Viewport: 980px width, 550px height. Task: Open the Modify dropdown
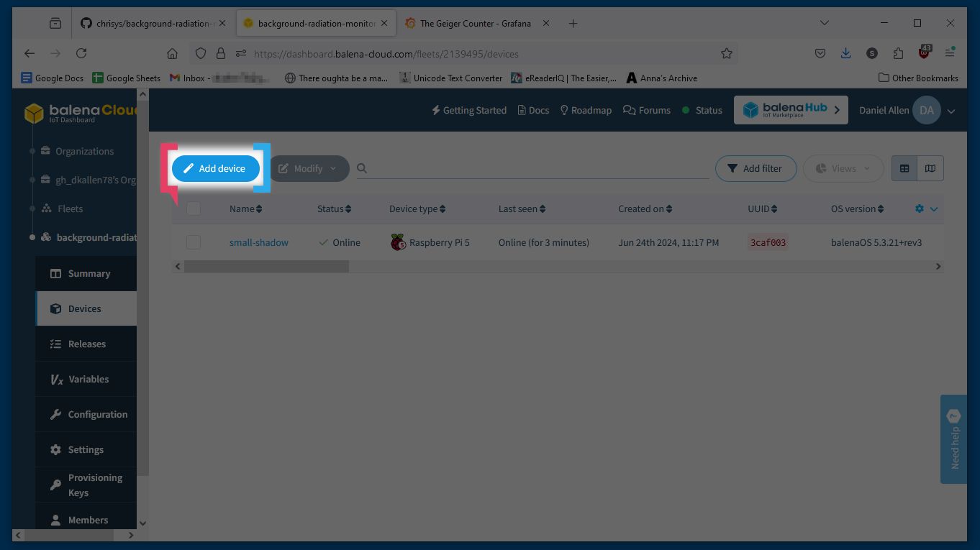tap(309, 168)
